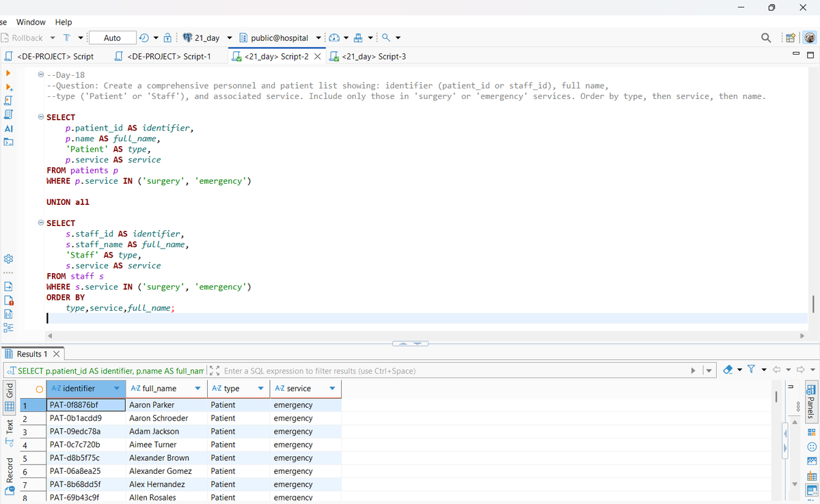Collapse the second SELECT block fold marker
This screenshot has height=504, width=820.
[40, 223]
